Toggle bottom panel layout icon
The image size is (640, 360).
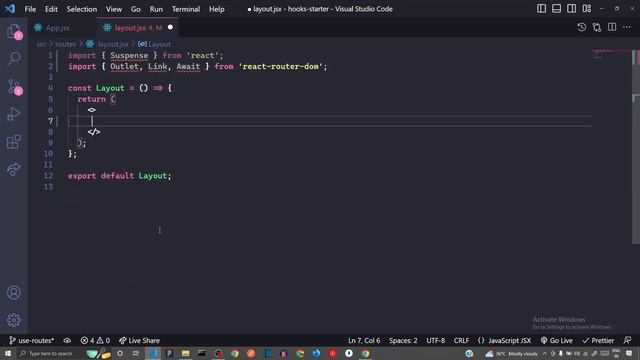tap(556, 9)
